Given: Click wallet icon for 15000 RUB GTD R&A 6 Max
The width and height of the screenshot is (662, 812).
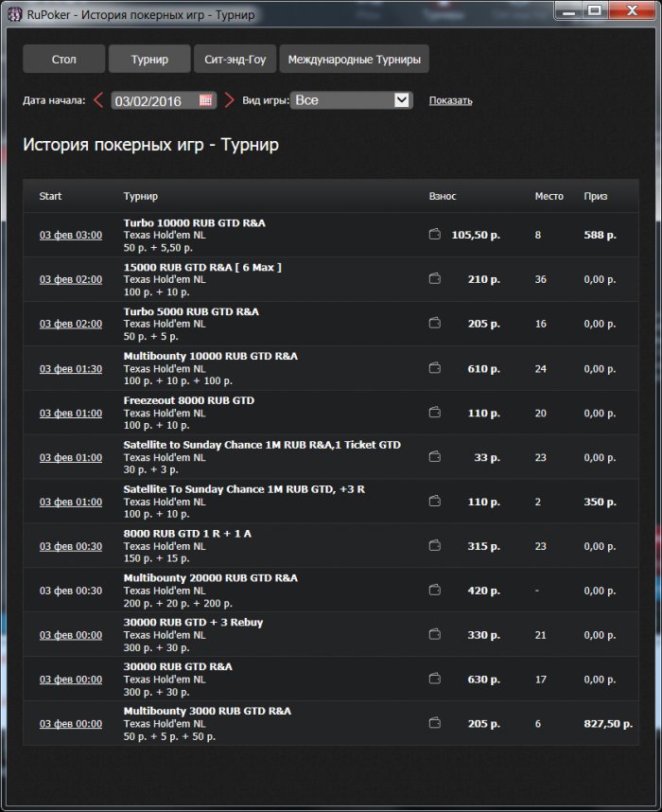Looking at the screenshot, I should point(435,279).
